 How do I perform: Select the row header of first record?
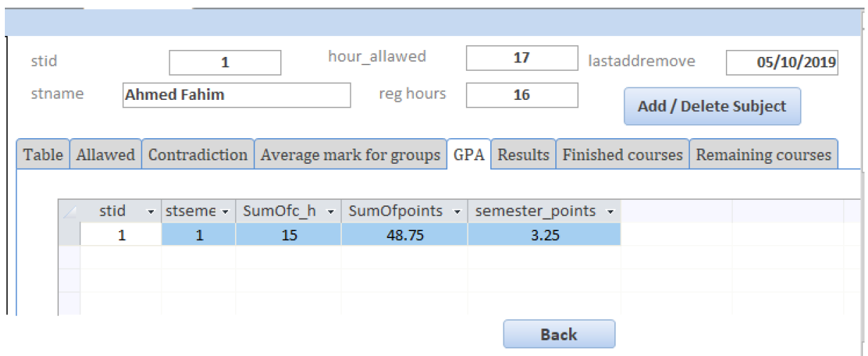click(69, 235)
